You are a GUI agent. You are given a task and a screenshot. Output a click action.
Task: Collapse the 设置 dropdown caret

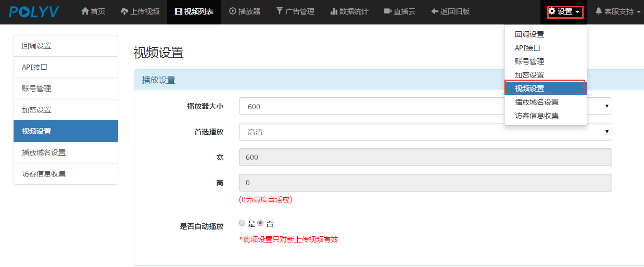577,12
